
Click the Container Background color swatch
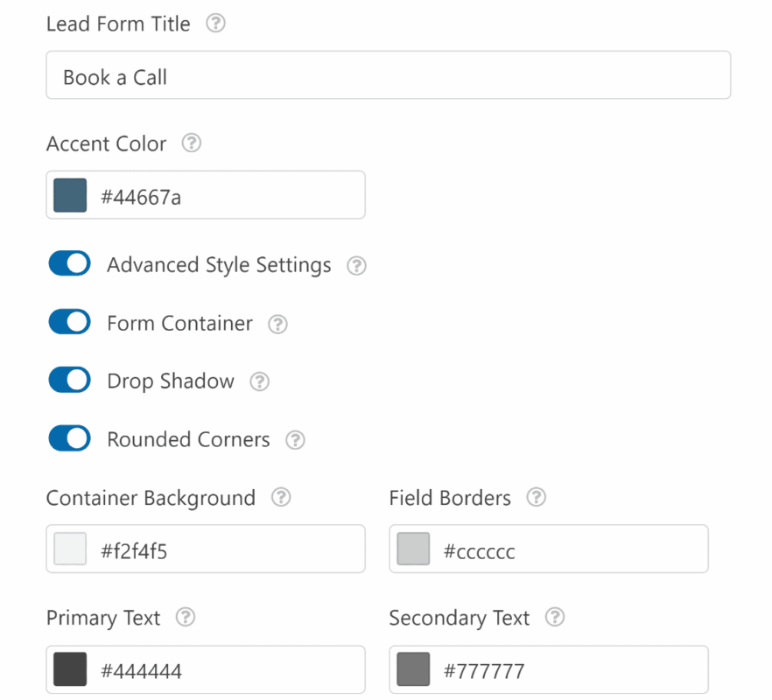coord(70,549)
